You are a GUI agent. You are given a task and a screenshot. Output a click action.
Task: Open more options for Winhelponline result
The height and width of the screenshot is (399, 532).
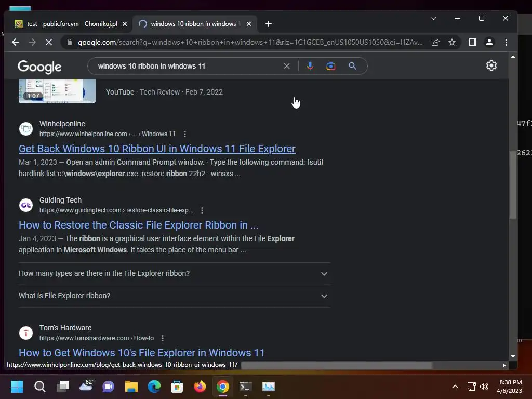pyautogui.click(x=185, y=134)
